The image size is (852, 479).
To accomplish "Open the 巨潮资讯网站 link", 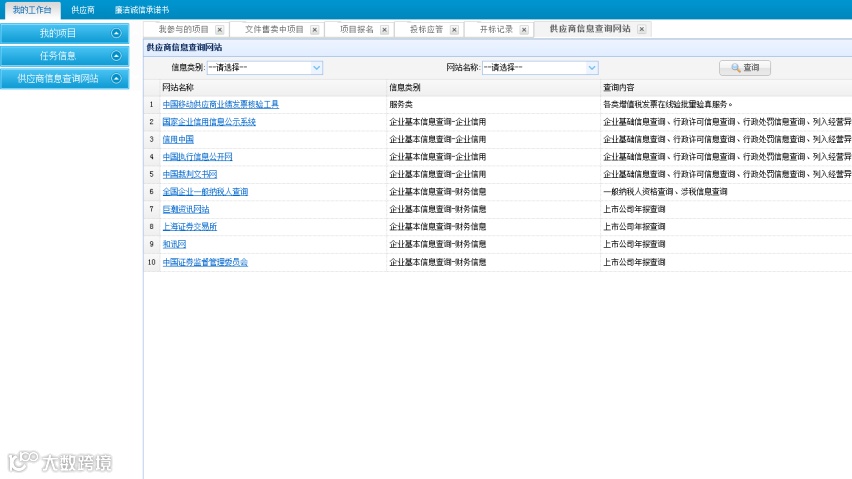I will 186,209.
